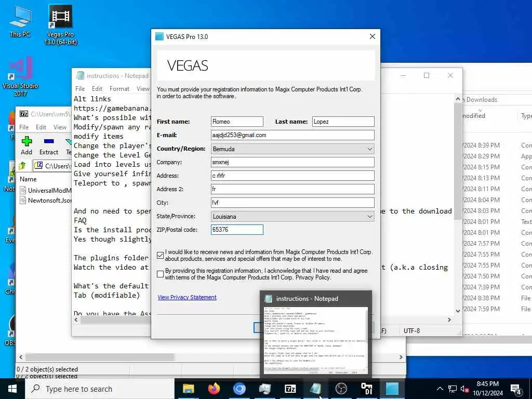Image resolution: width=532 pixels, height=399 pixels.
Task: Click the network tray icon
Action: point(453,389)
